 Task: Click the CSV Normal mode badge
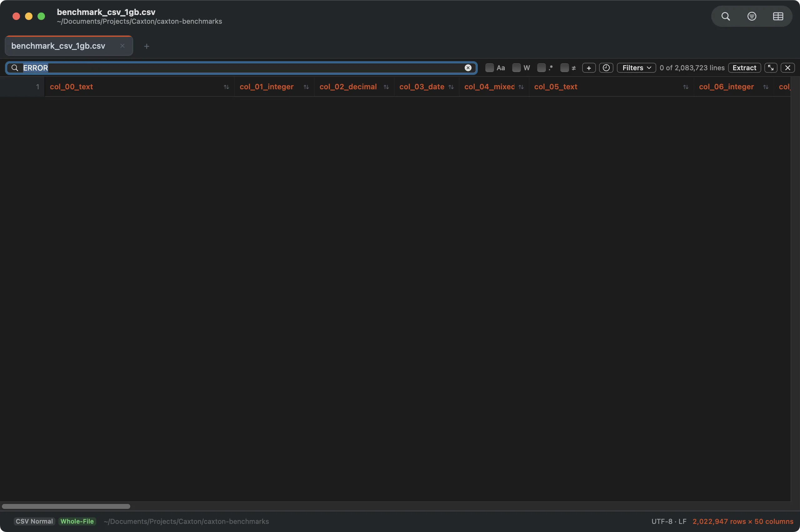(x=34, y=521)
